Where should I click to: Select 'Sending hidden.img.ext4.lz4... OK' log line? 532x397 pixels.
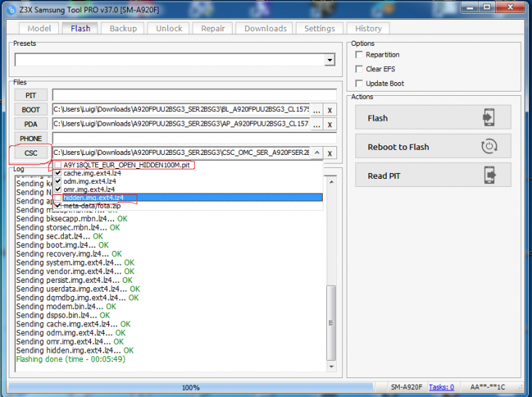click(75, 350)
